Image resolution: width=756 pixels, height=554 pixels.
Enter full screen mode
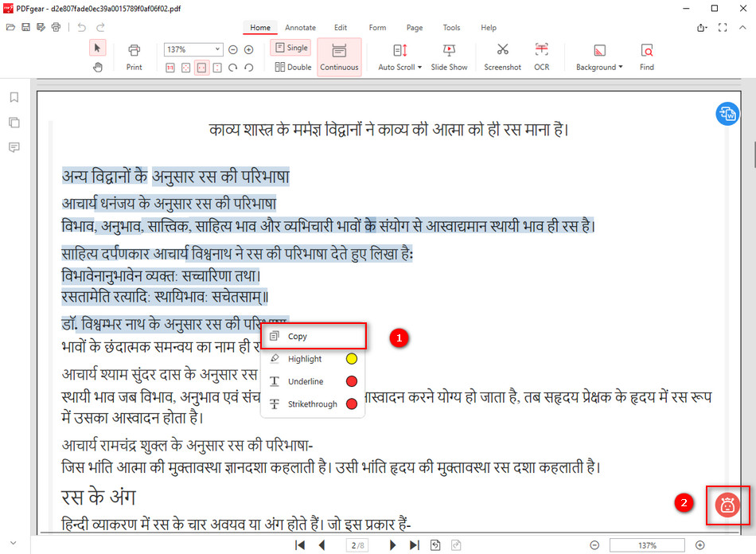point(723,28)
